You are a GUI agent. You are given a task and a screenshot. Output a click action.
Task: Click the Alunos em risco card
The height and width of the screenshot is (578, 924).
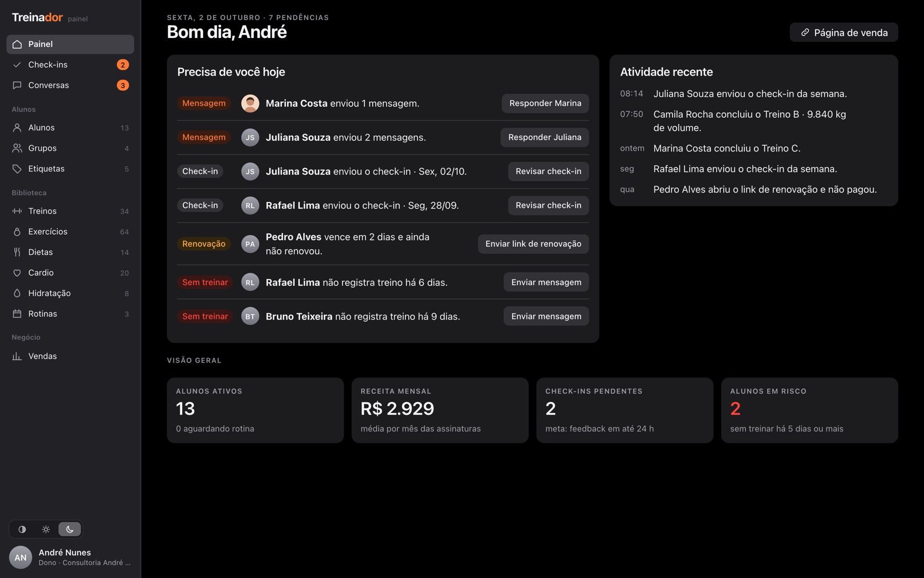(810, 411)
